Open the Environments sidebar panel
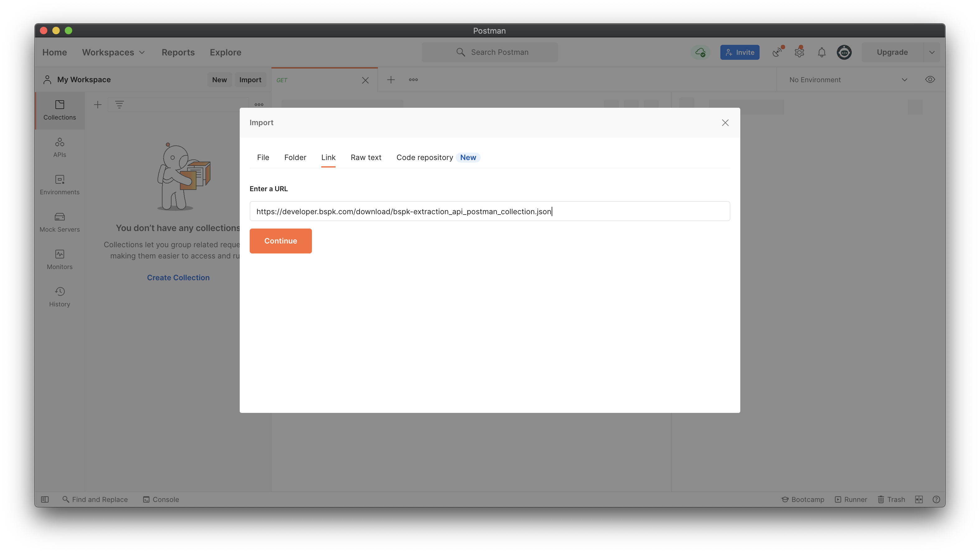The image size is (980, 553). 60,185
